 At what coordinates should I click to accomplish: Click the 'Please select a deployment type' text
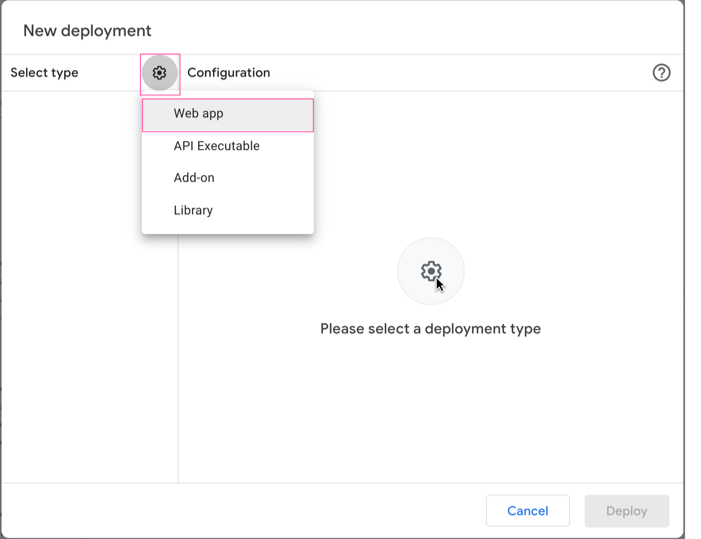click(x=430, y=329)
